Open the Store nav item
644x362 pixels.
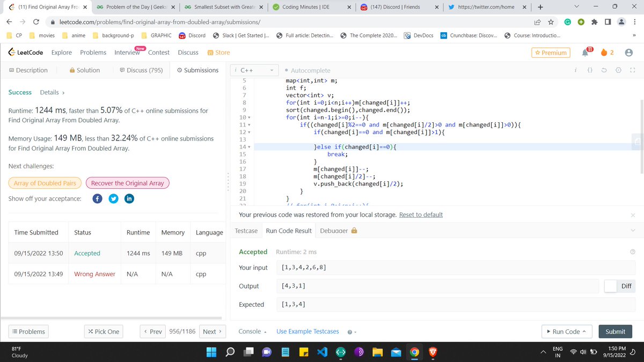(x=219, y=53)
